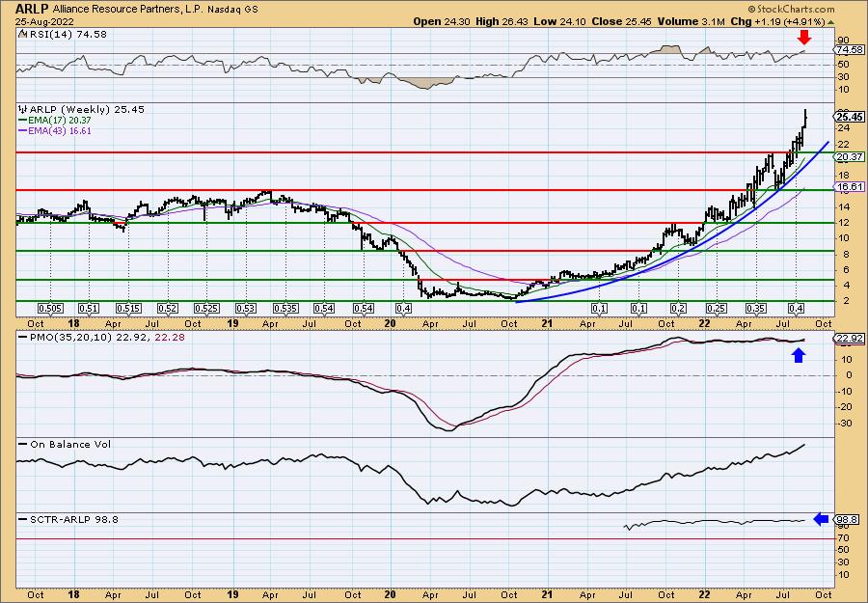The image size is (868, 603).
Task: Click the 70 level on the SCTR axis
Action: point(843,537)
